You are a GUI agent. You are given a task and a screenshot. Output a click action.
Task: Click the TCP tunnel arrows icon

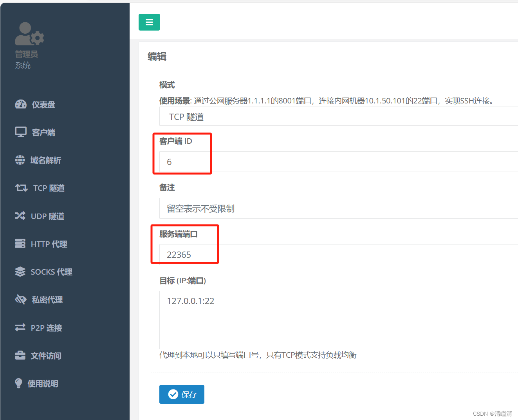(x=21, y=188)
